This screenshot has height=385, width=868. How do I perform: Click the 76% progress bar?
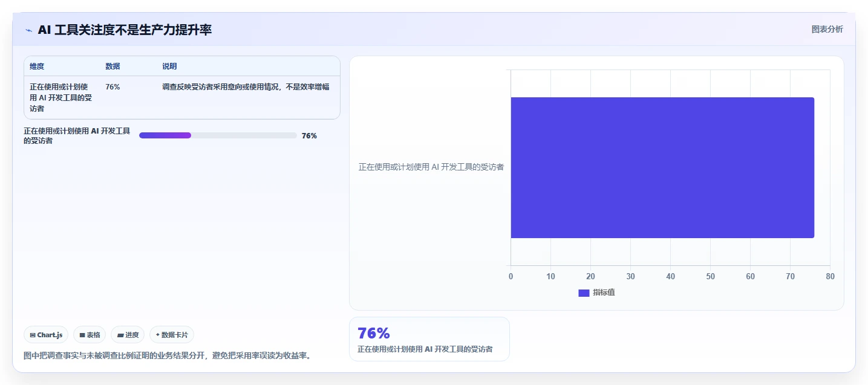coord(218,135)
